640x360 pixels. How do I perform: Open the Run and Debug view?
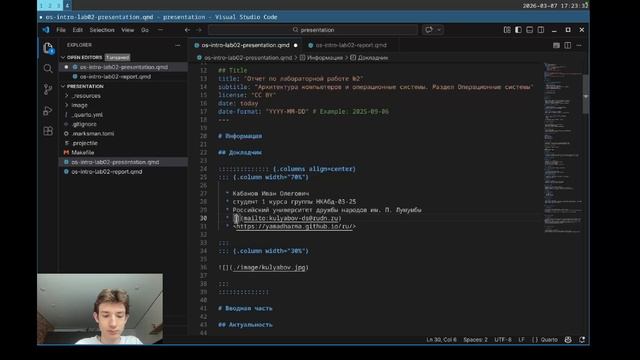48,110
